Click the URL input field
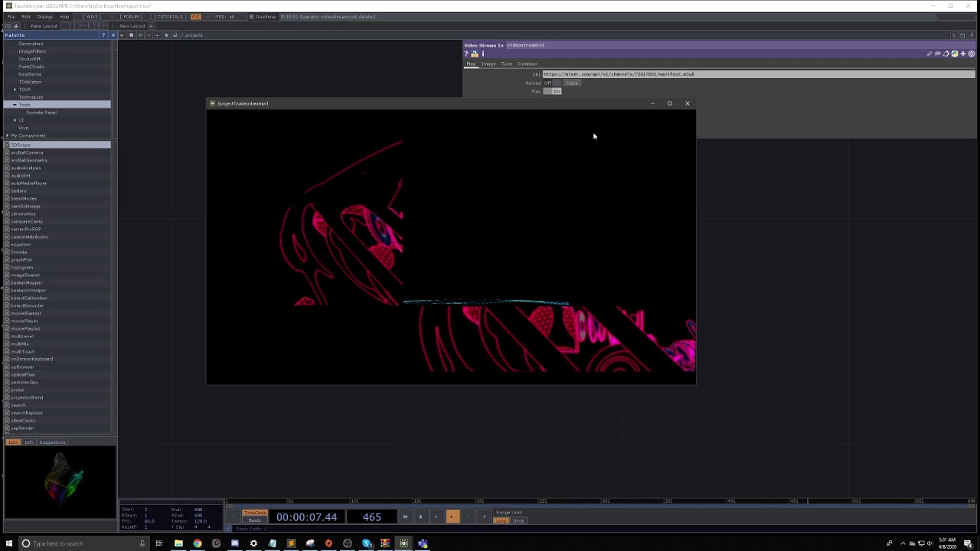 758,74
